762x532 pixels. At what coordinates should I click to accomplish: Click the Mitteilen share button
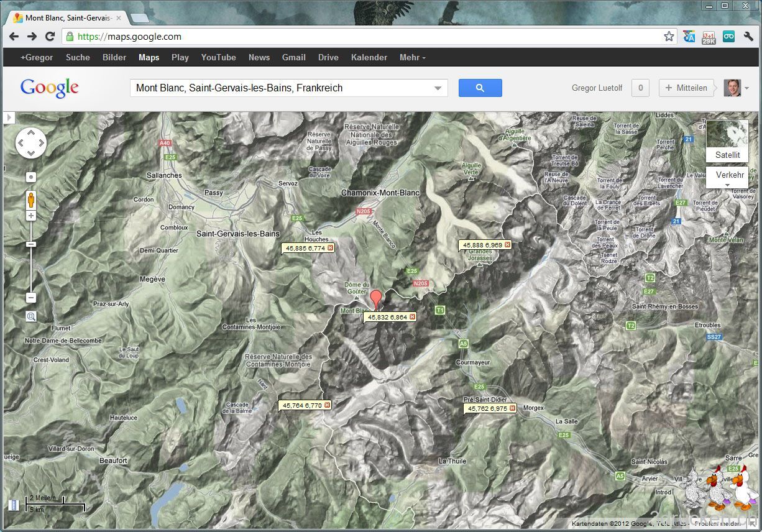tap(686, 88)
